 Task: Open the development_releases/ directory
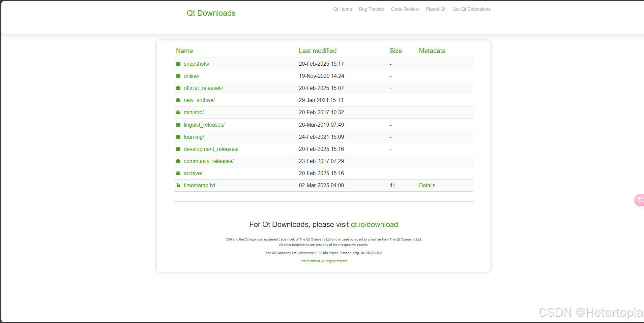click(x=211, y=149)
